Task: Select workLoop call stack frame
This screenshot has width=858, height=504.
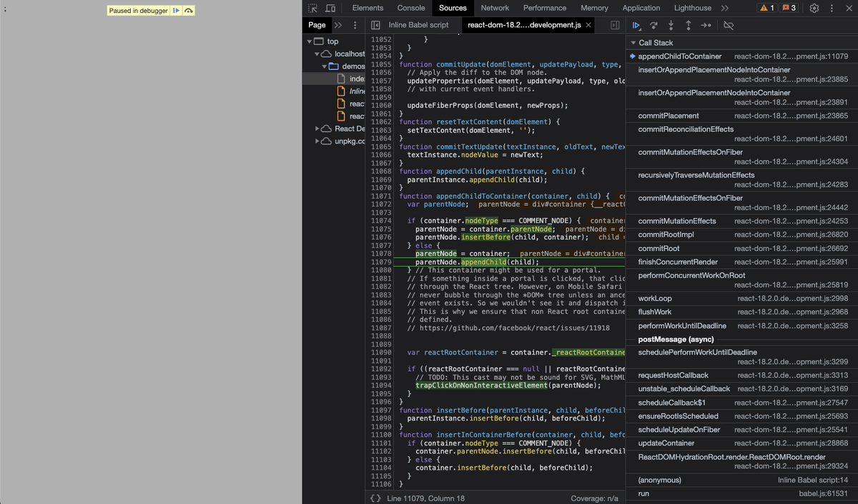Action: click(x=741, y=298)
